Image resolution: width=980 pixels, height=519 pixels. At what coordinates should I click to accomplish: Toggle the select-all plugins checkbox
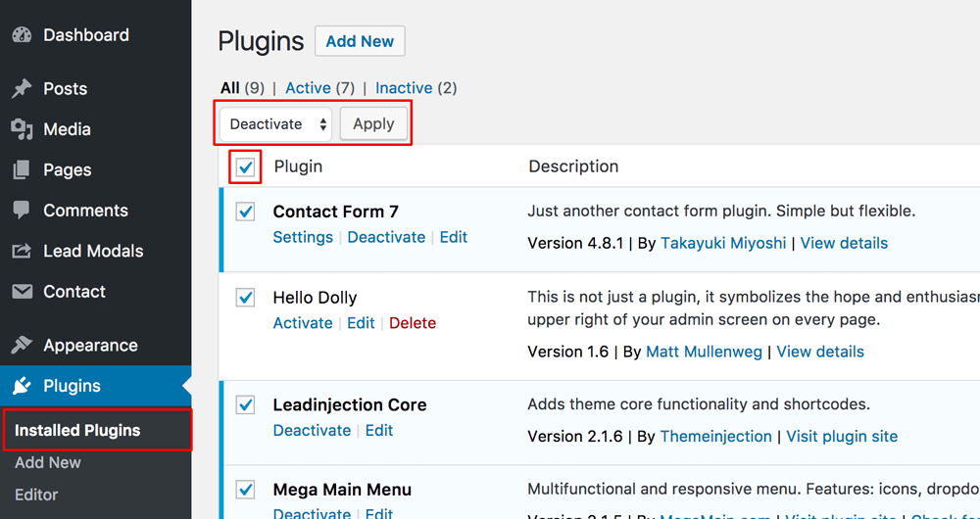pos(246,166)
